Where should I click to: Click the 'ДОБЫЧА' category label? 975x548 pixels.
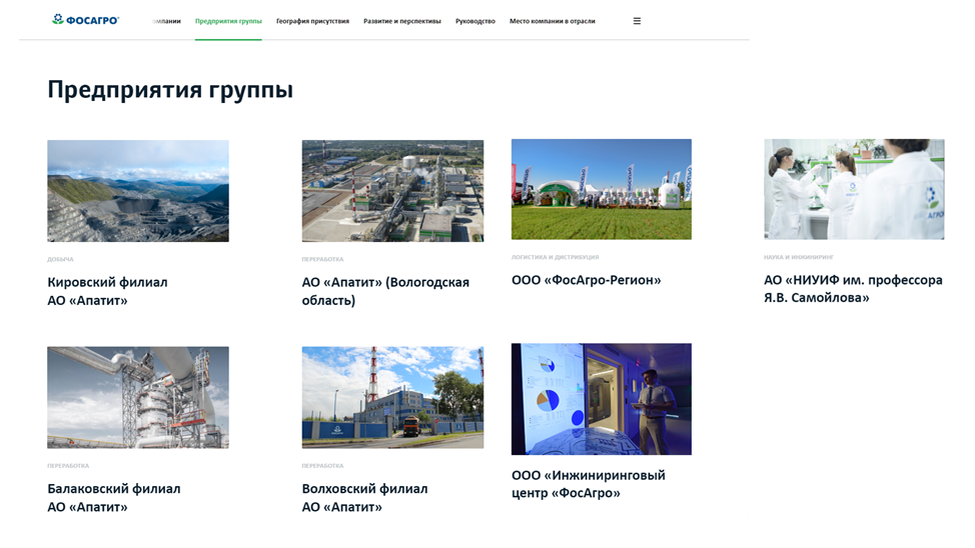click(60, 259)
